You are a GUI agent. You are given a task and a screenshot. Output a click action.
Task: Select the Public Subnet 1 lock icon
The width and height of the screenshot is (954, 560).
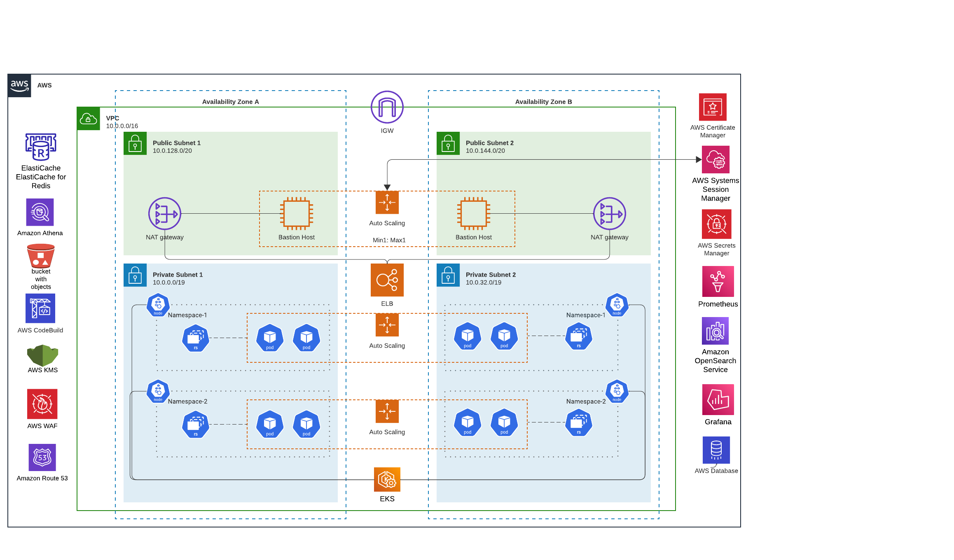(135, 143)
